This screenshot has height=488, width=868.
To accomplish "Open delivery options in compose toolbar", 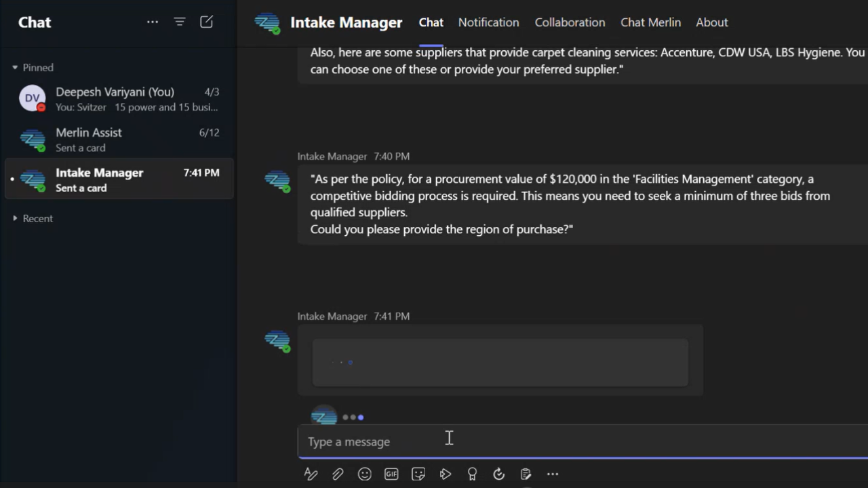I will pyautogui.click(x=498, y=474).
